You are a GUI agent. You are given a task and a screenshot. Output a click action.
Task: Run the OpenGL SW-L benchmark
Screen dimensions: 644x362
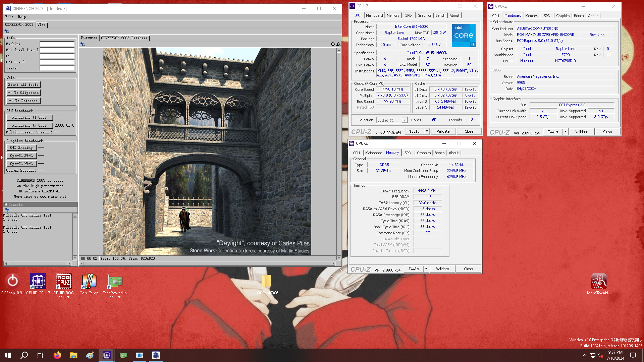[x=21, y=156]
